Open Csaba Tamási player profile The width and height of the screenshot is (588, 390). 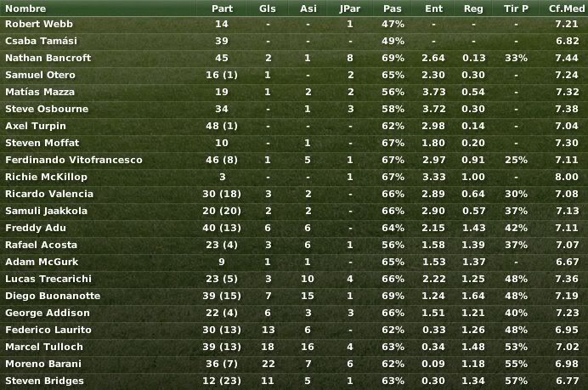[41, 41]
